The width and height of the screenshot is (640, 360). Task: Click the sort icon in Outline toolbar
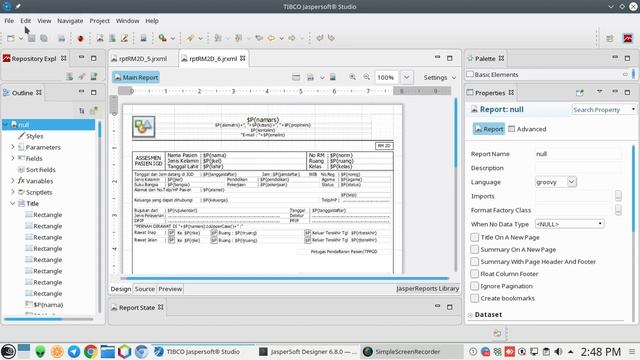(82, 110)
